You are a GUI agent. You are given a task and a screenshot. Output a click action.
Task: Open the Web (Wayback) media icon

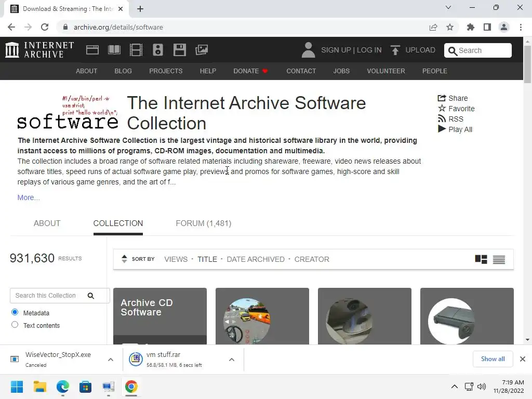(92, 50)
